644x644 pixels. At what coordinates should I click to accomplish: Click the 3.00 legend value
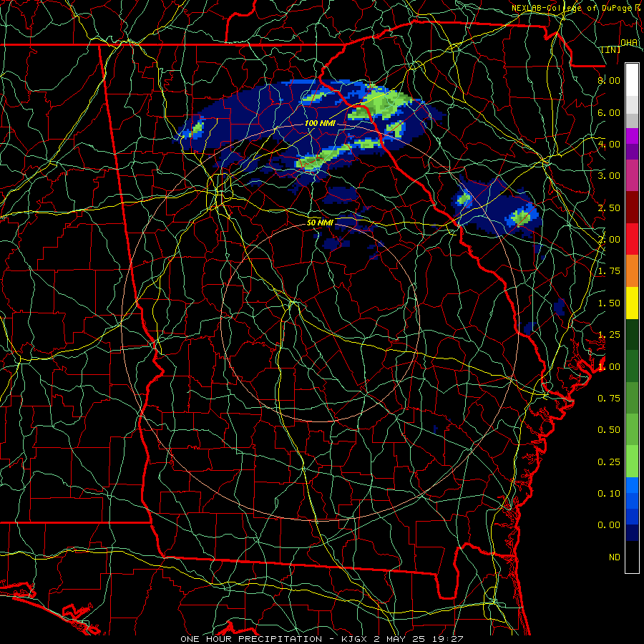[609, 176]
